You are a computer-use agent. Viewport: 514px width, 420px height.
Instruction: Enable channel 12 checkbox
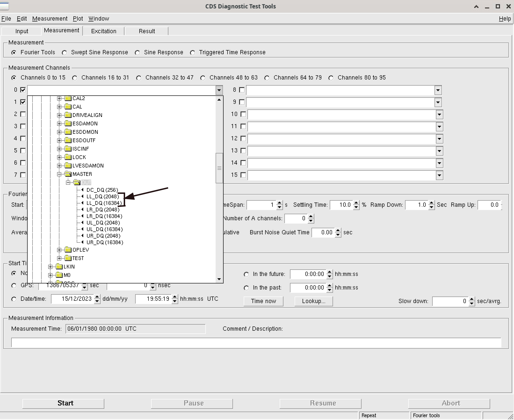pos(243,139)
